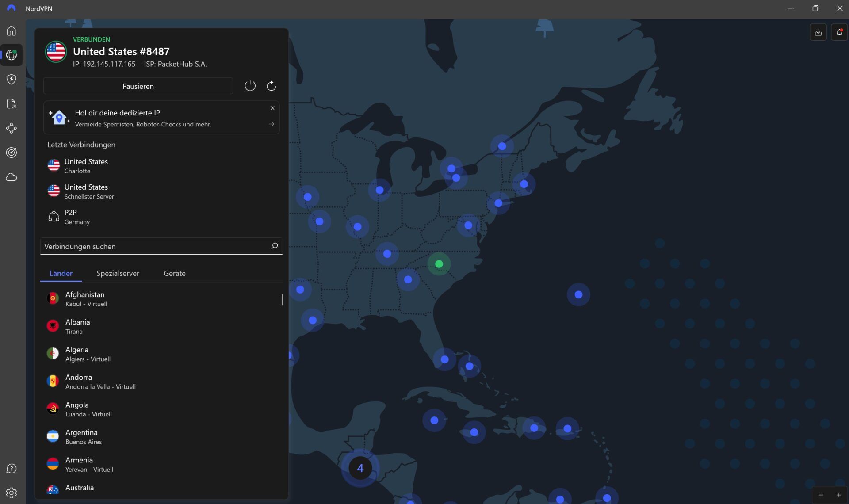Click the United States flag of connected server
The image size is (849, 504).
point(56,52)
